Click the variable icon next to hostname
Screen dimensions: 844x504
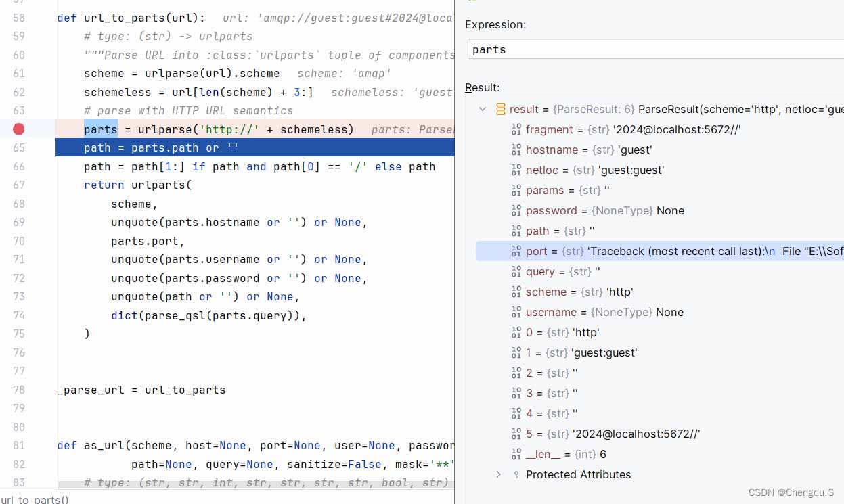516,150
